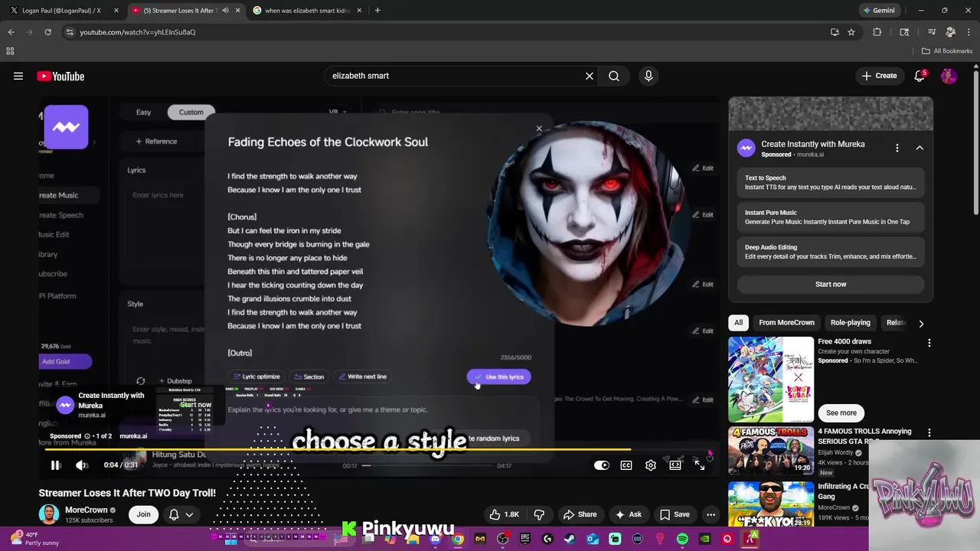Run search with the magnifier button
980x551 pixels.
click(614, 76)
